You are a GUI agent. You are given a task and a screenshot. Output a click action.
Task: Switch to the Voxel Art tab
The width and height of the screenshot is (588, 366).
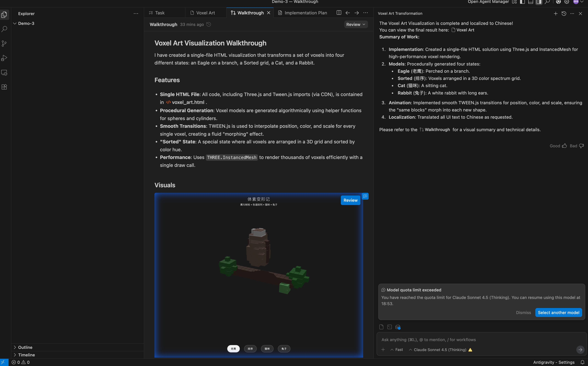[x=205, y=13]
